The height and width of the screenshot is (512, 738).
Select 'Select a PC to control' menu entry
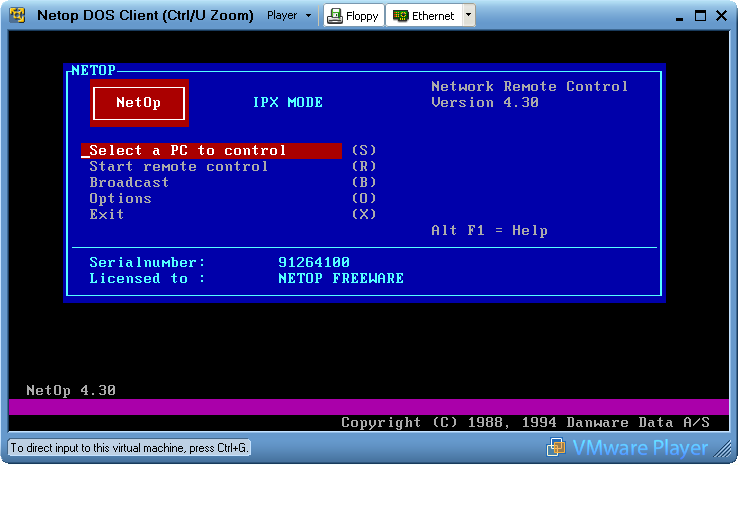point(211,151)
